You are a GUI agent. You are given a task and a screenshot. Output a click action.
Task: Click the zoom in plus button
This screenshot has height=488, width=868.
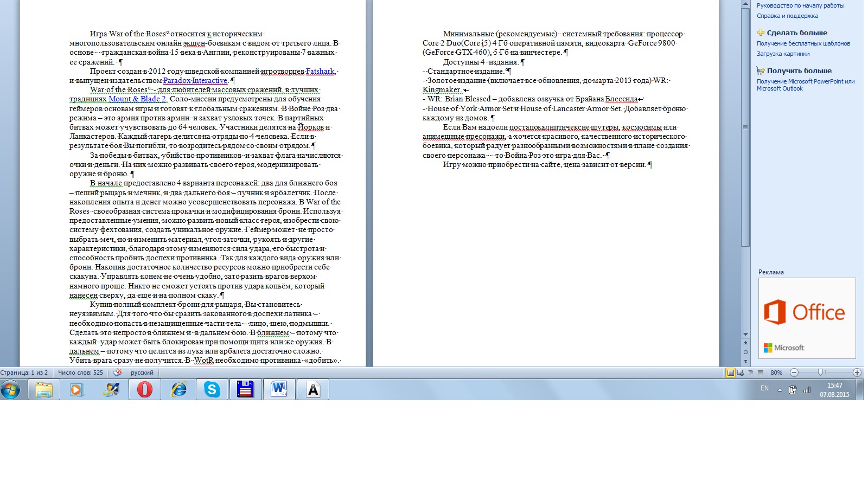click(x=857, y=373)
